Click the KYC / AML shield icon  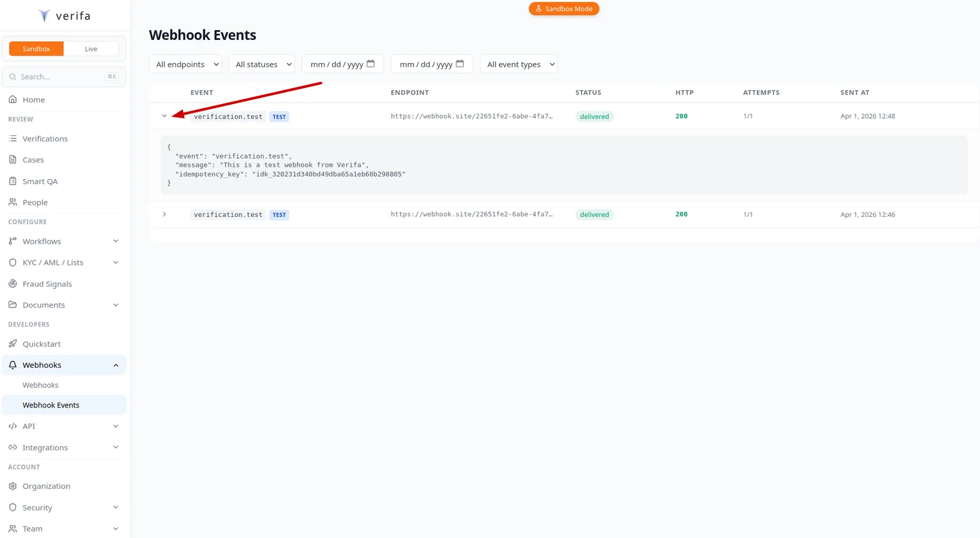[x=13, y=262]
